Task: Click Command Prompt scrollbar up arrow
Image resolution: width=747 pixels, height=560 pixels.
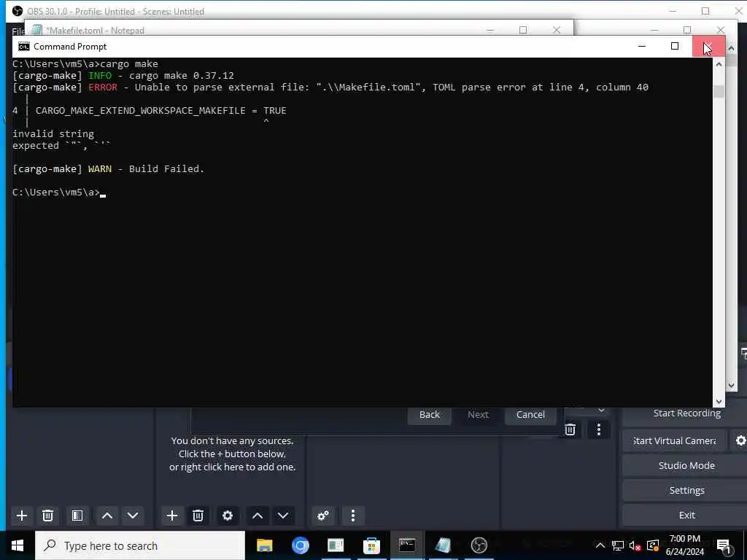Action: (719, 64)
